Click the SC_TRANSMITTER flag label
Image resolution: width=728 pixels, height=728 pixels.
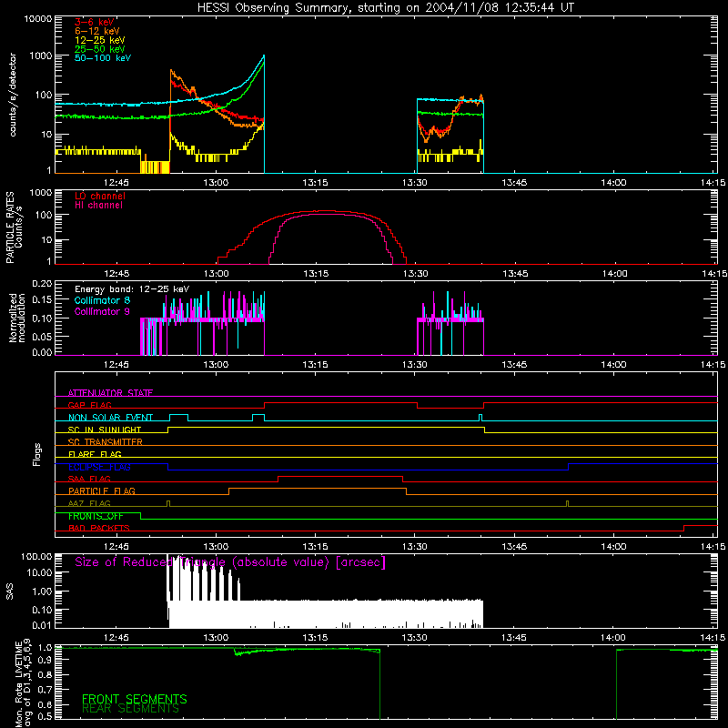click(106, 441)
